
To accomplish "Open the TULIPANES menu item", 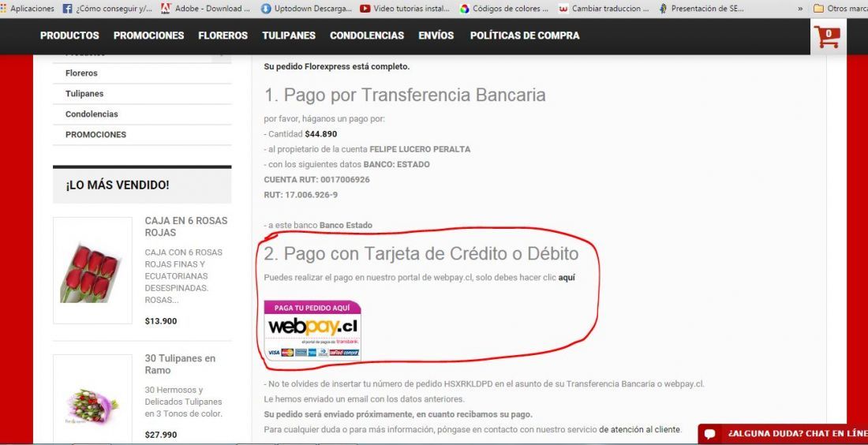I will 289,36.
